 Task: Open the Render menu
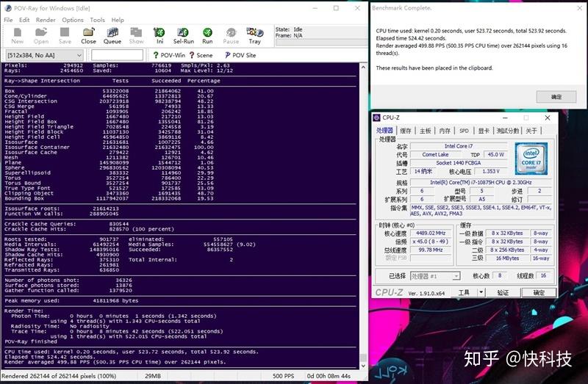pyautogui.click(x=46, y=20)
